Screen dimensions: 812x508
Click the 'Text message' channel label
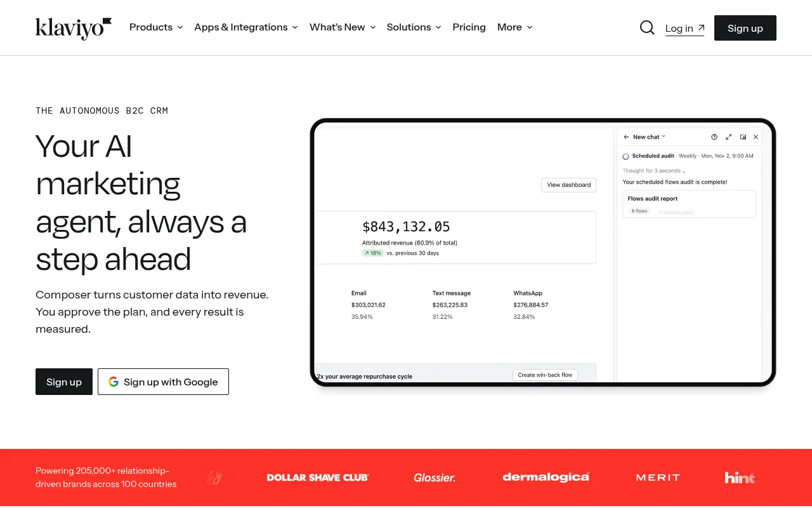[x=452, y=293]
